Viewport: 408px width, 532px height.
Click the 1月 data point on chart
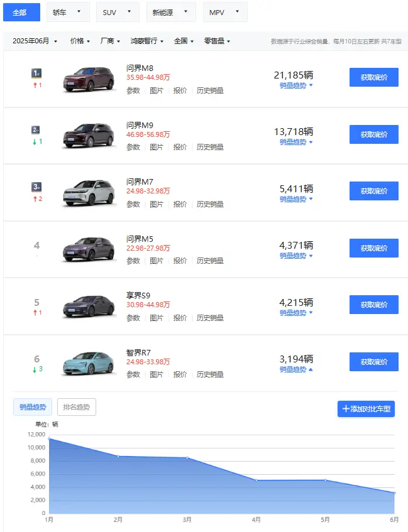(49, 438)
